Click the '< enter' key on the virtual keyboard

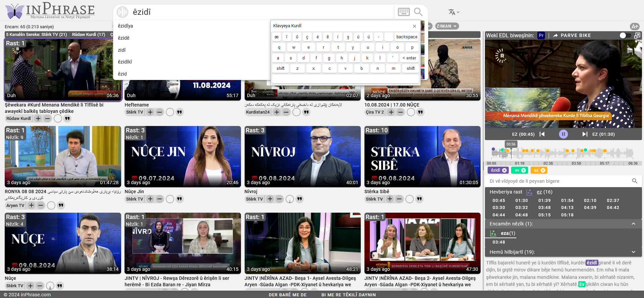(x=409, y=58)
